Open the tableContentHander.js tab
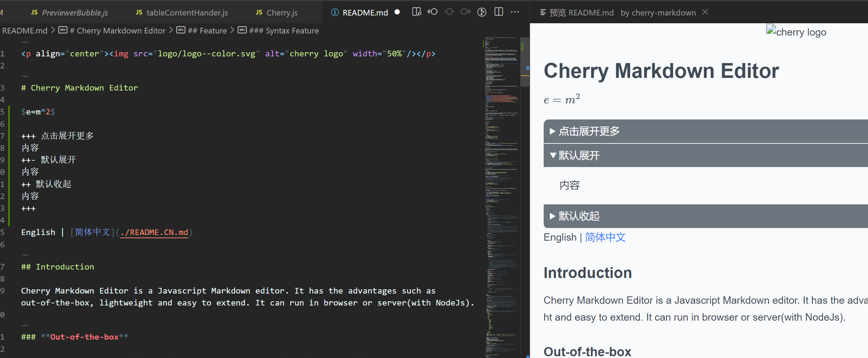Image resolution: width=868 pixels, height=358 pixels. pyautogui.click(x=187, y=12)
